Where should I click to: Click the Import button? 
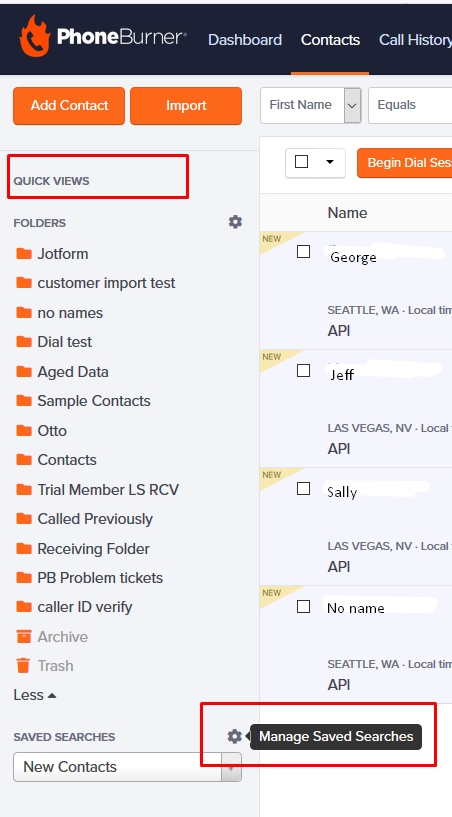click(x=186, y=106)
